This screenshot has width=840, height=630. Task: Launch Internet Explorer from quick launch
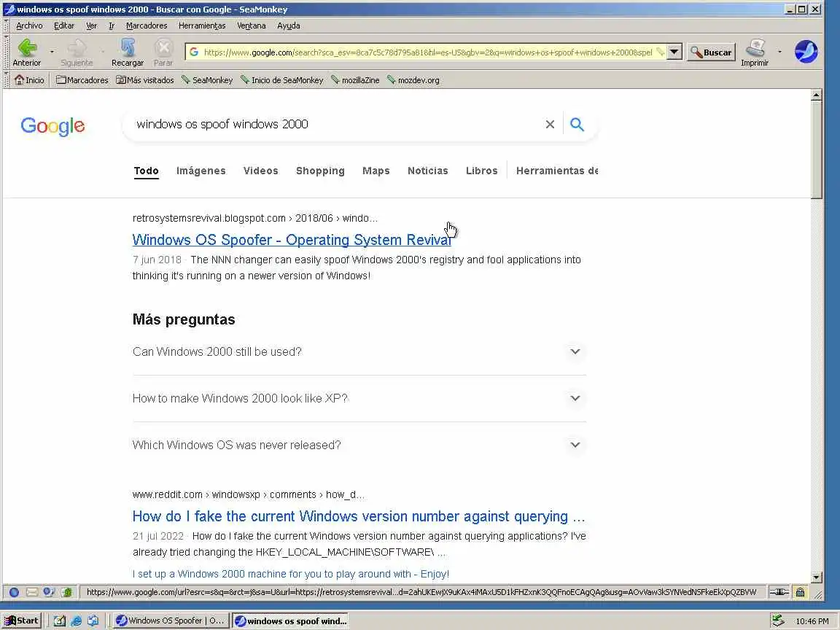(77, 621)
